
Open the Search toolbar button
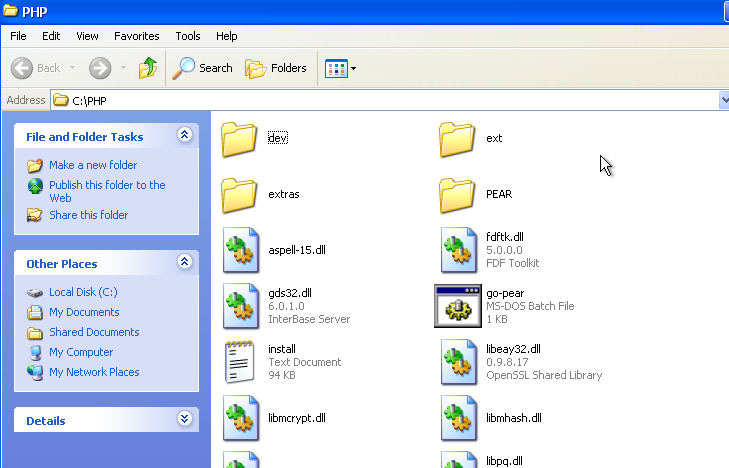[202, 68]
